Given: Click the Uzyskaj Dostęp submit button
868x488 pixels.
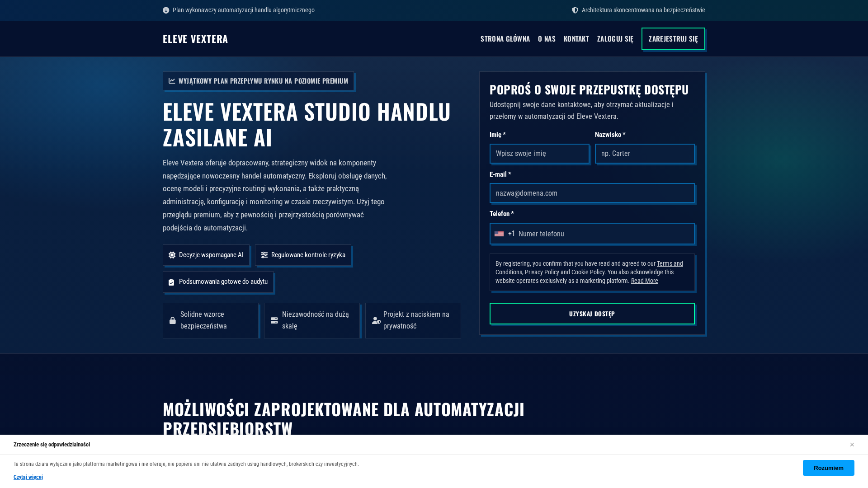Looking at the screenshot, I should 592,314.
